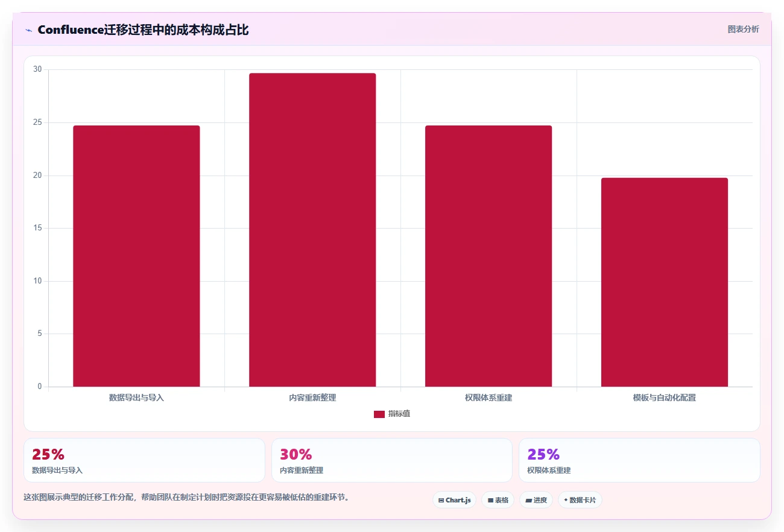This screenshot has height=532, width=784.
Task: Click the x-axis label 内容重新整理
Action: pyautogui.click(x=312, y=398)
